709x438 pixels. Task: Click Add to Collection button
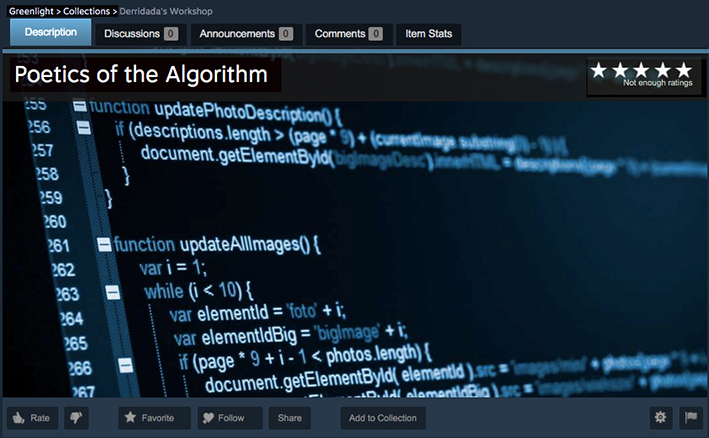(383, 418)
